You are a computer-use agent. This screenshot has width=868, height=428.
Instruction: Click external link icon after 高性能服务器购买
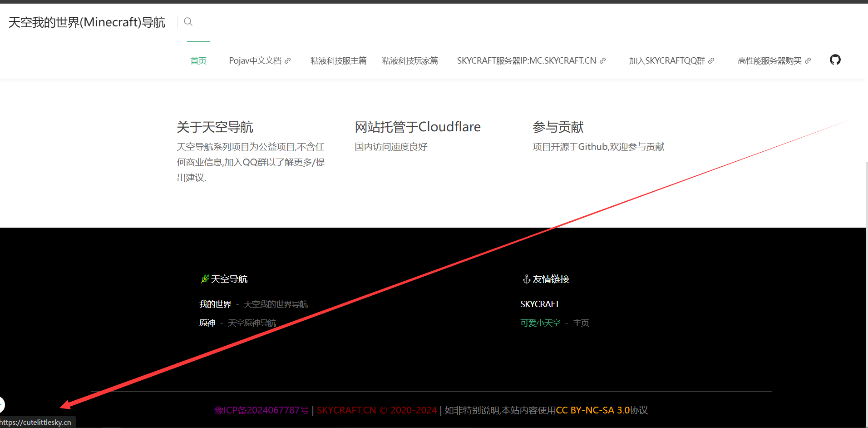pyautogui.click(x=808, y=61)
